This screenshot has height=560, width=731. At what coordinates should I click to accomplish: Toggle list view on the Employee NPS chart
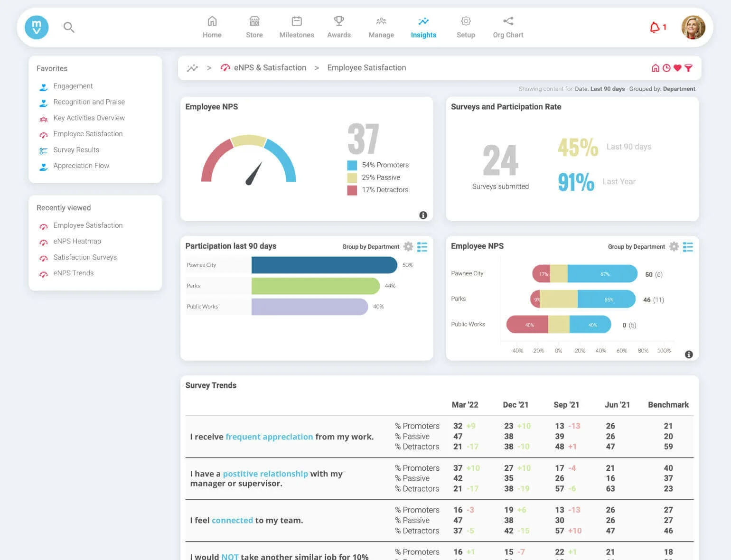pos(687,246)
